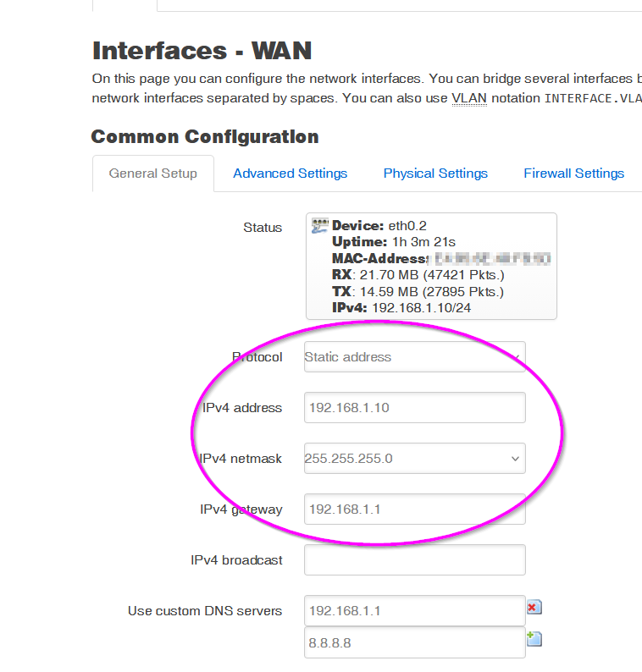The height and width of the screenshot is (672, 642).
Task: Click the Common Configuration section heading
Action: click(x=205, y=137)
